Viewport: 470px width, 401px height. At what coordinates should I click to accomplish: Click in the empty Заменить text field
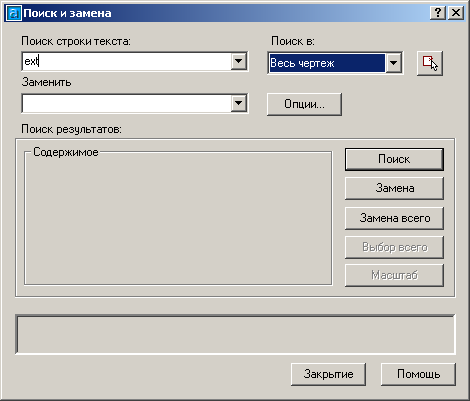127,103
